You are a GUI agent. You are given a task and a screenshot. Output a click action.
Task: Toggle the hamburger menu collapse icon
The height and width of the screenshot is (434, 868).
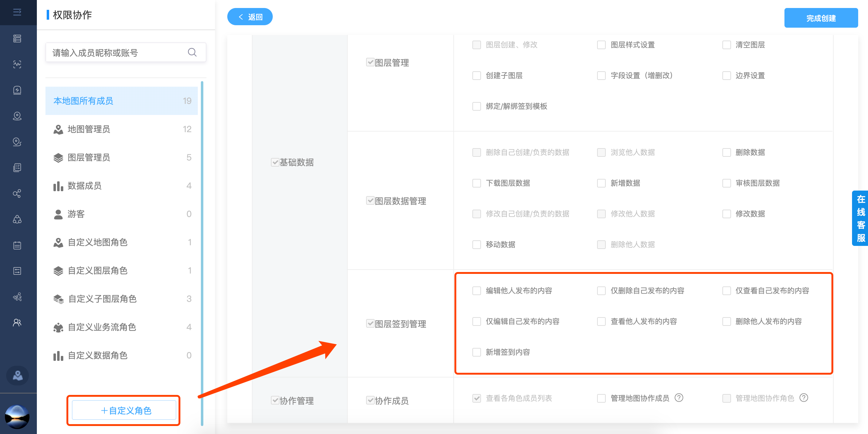(17, 13)
